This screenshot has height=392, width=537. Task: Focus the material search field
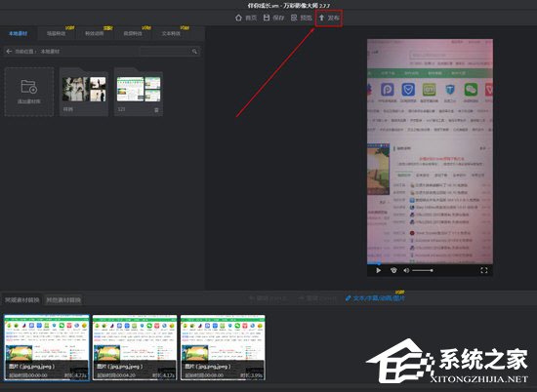[165, 52]
